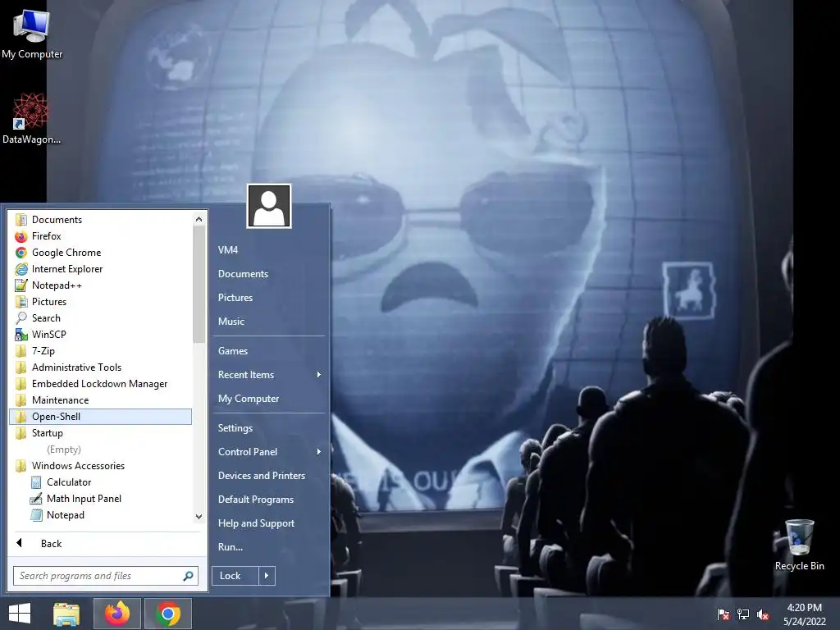Open the My Computer desktop icon

click(x=32, y=33)
